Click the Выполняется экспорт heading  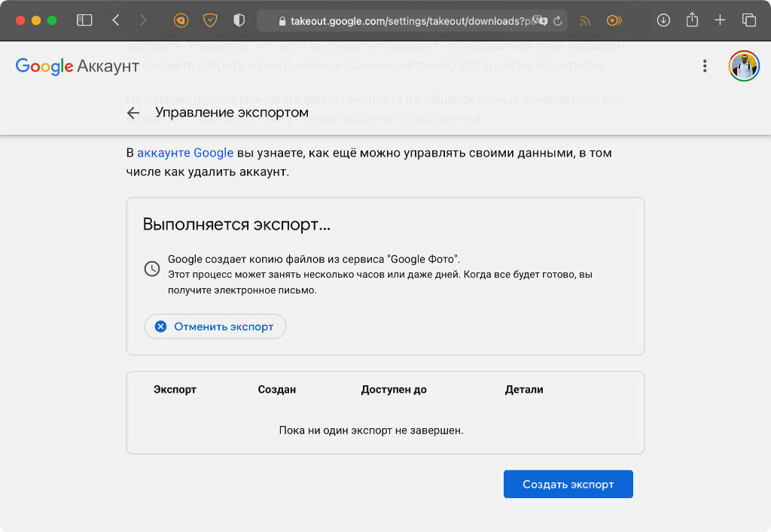click(236, 224)
